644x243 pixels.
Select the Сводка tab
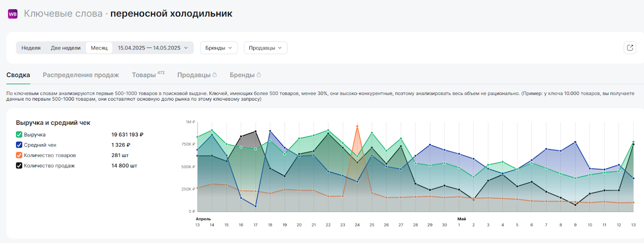(18, 75)
